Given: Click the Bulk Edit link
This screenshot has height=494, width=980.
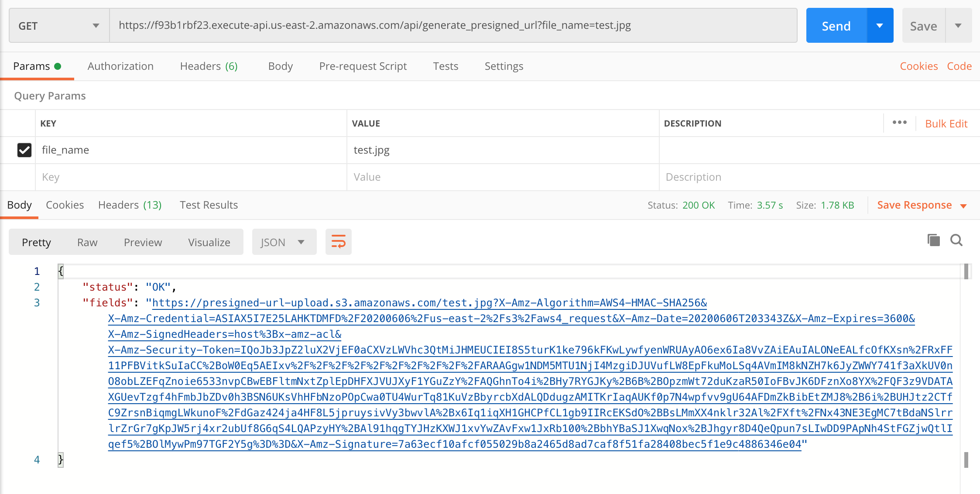Looking at the screenshot, I should (x=946, y=124).
